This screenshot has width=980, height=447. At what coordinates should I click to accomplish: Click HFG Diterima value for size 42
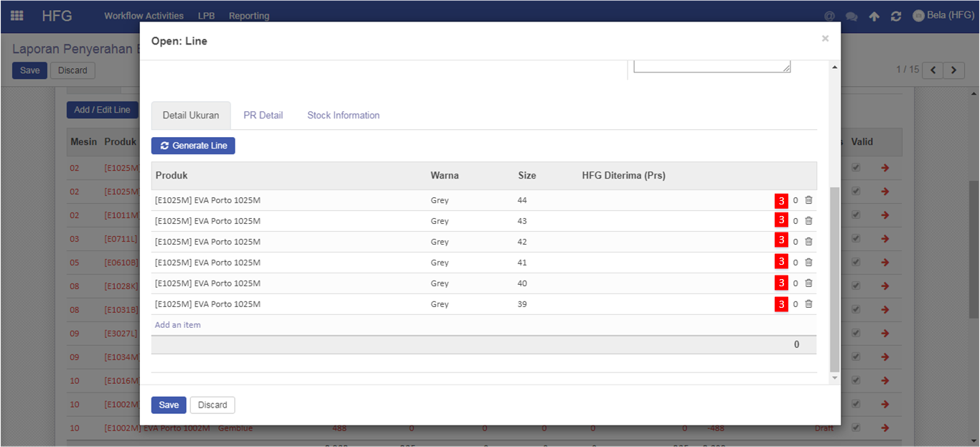(795, 243)
